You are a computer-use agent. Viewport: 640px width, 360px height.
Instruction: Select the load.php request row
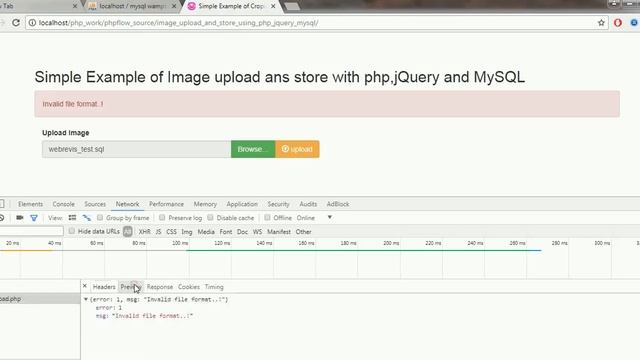(40, 299)
